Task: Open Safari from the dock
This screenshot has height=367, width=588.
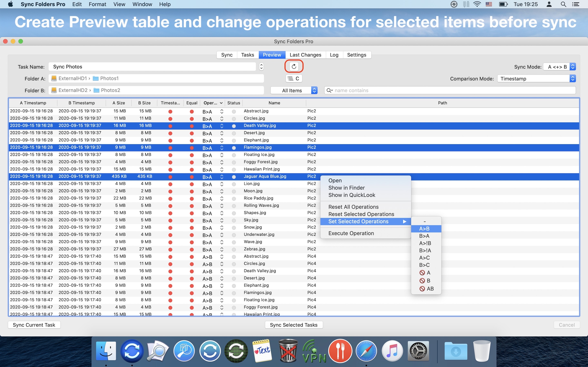Action: (x=366, y=351)
